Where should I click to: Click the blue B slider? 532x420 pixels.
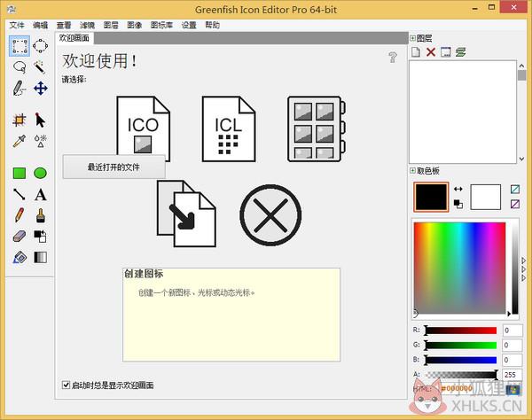[x=461, y=360]
